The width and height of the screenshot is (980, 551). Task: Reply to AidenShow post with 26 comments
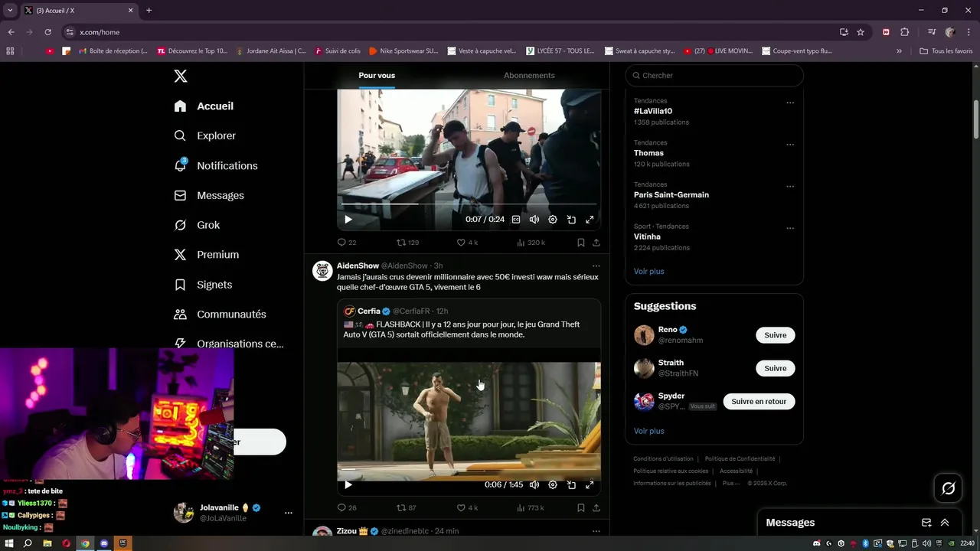coord(347,507)
